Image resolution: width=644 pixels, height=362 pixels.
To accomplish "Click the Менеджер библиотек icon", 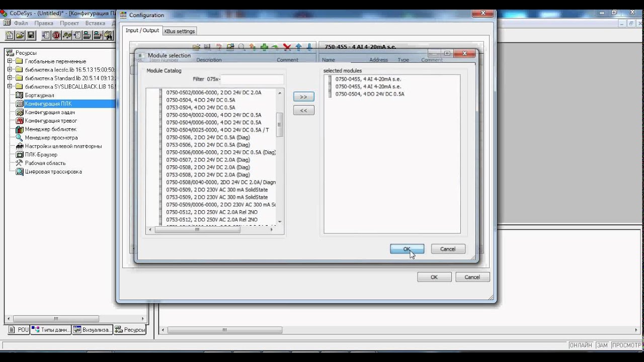I will (x=20, y=129).
